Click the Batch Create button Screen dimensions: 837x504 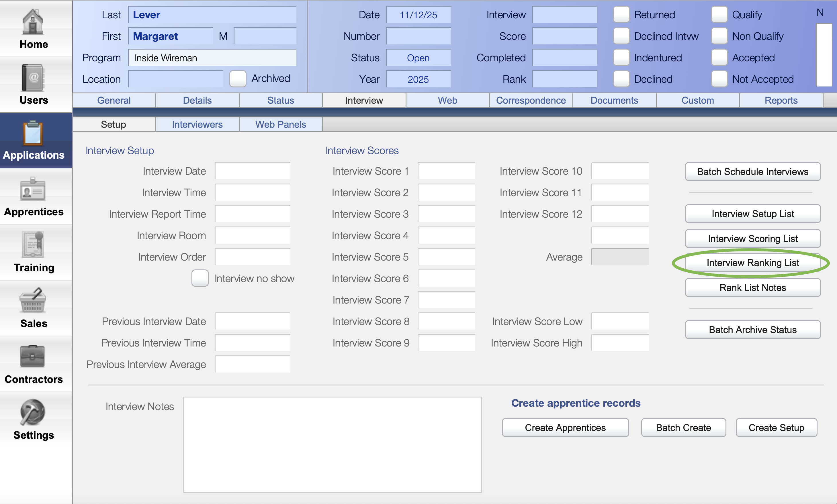pos(683,428)
